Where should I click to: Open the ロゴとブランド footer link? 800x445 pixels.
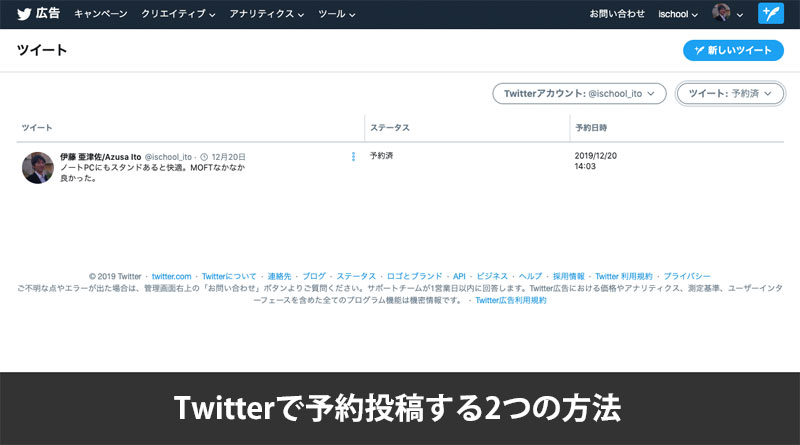414,276
